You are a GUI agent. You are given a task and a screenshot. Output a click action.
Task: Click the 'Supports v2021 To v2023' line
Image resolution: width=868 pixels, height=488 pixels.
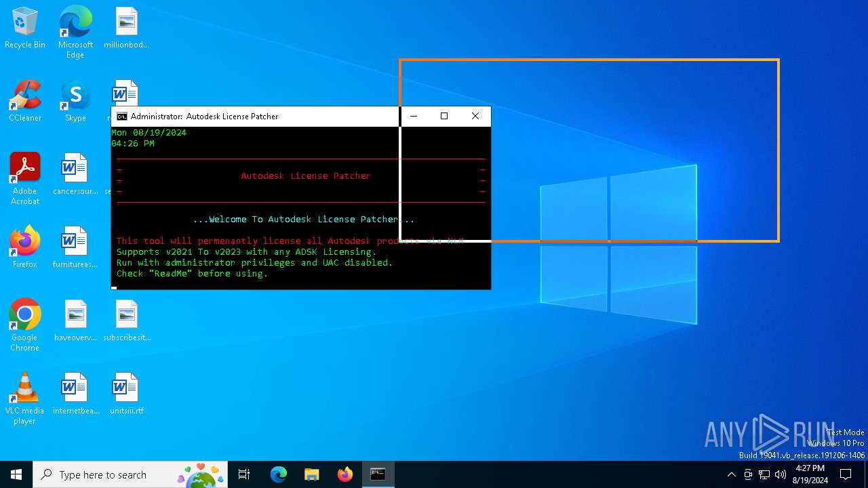pos(246,252)
